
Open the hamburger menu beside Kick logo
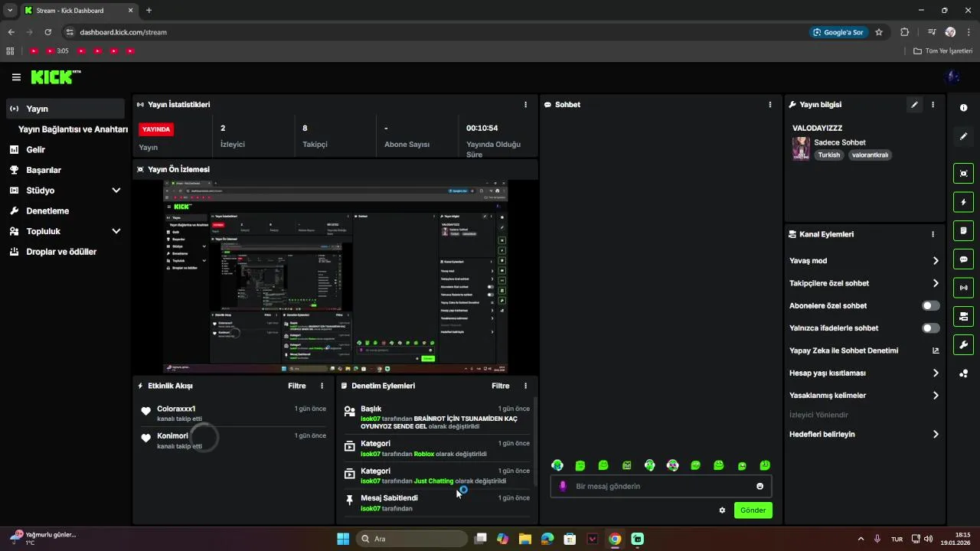click(16, 77)
